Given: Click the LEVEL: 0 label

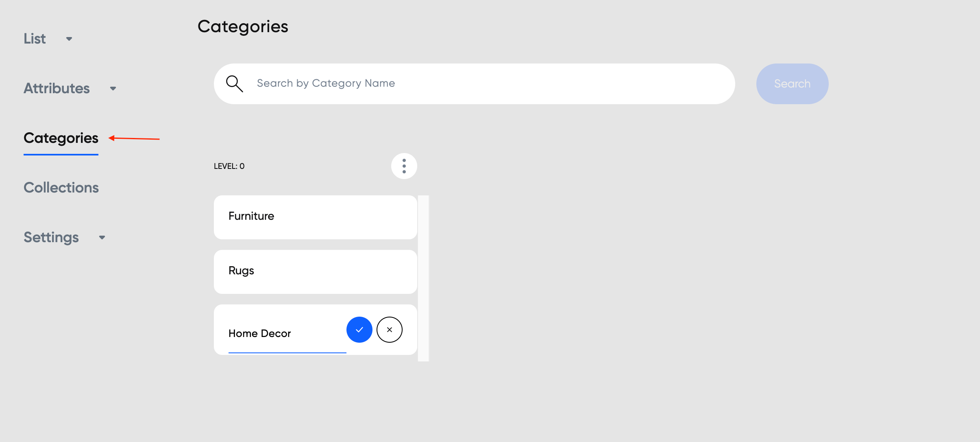Looking at the screenshot, I should 229,166.
